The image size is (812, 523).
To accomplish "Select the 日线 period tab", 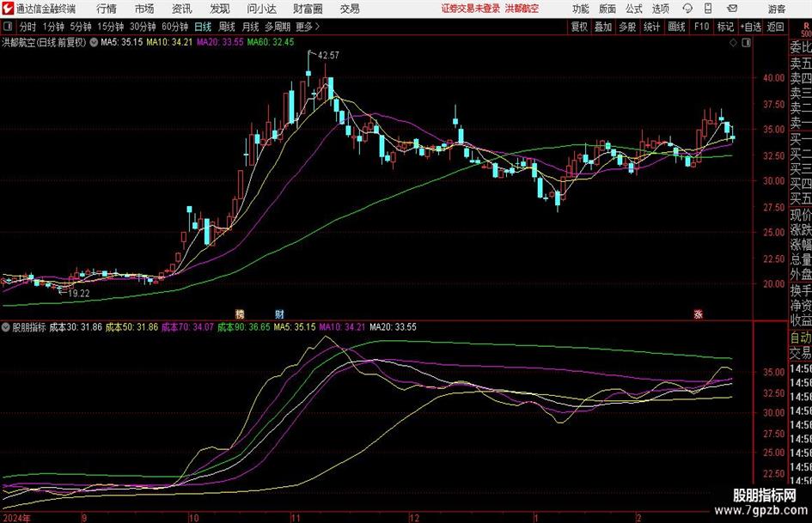I will pos(203,27).
